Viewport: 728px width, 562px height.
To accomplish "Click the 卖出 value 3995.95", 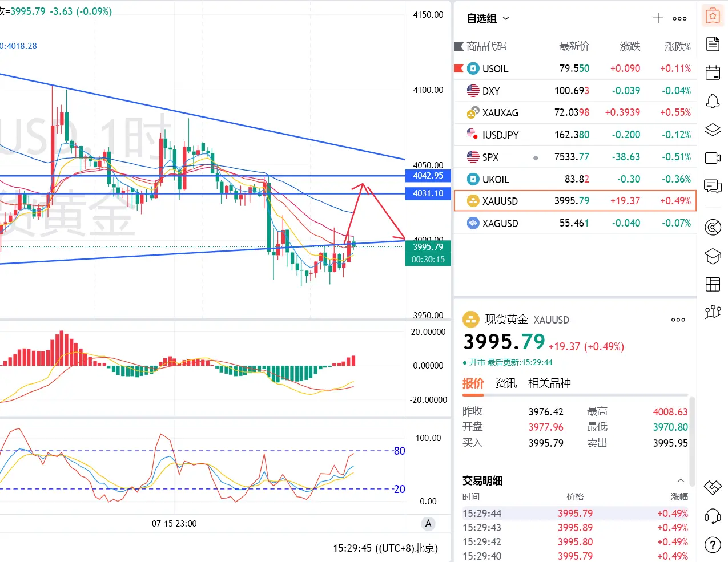I will tap(670, 443).
